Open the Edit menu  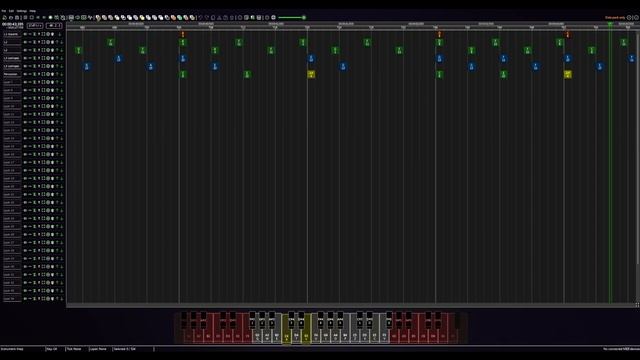coord(11,11)
